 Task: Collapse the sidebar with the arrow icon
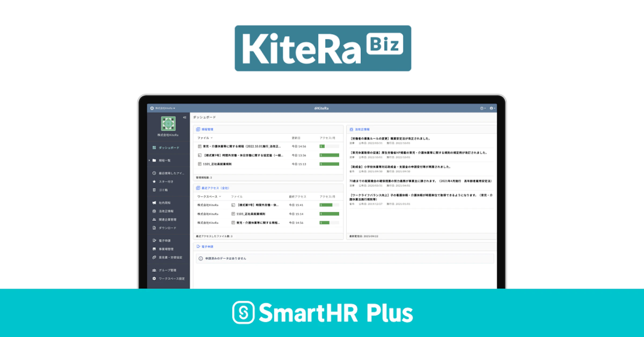184,117
